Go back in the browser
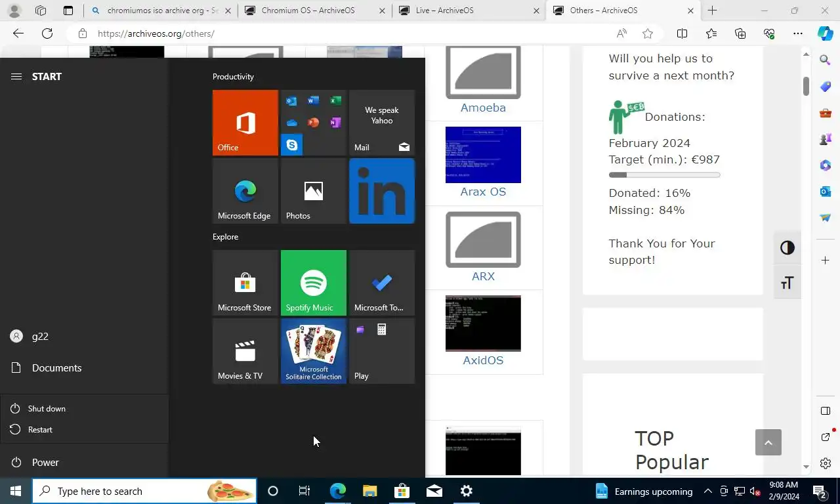 [x=18, y=33]
